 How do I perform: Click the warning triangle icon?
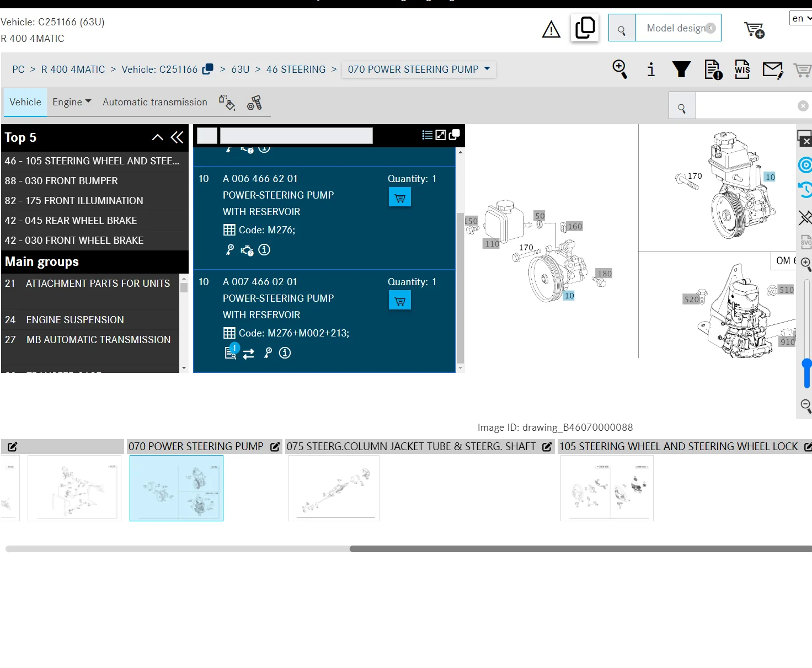pyautogui.click(x=551, y=29)
